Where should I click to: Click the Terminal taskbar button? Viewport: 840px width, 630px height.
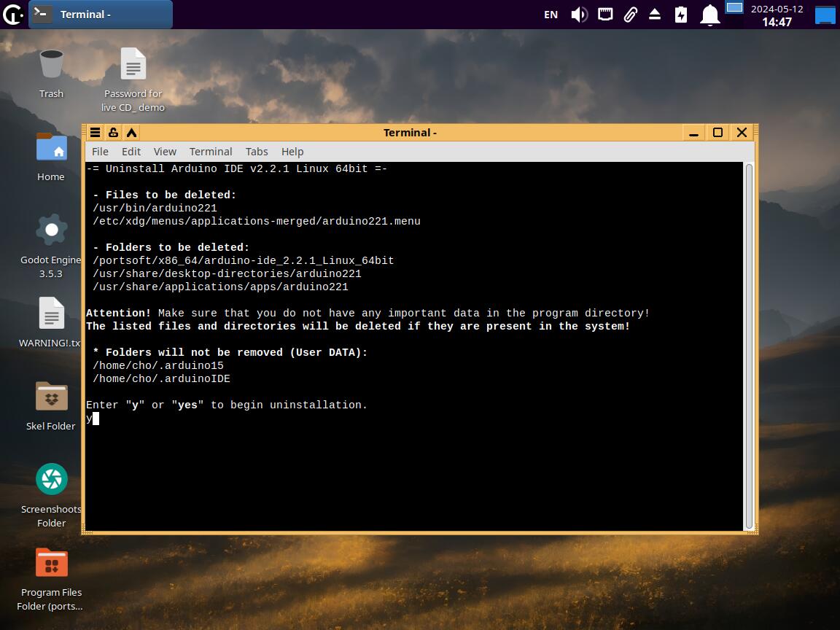point(101,15)
